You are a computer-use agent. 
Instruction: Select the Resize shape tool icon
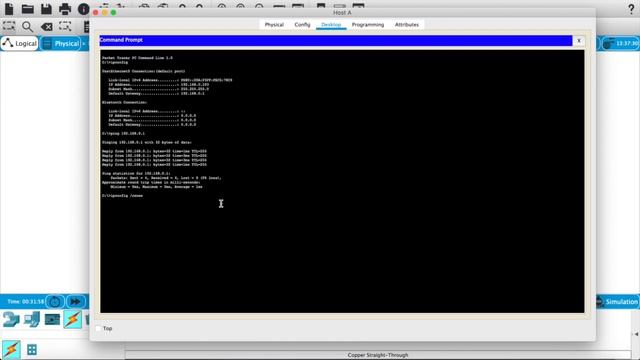[x=65, y=27]
